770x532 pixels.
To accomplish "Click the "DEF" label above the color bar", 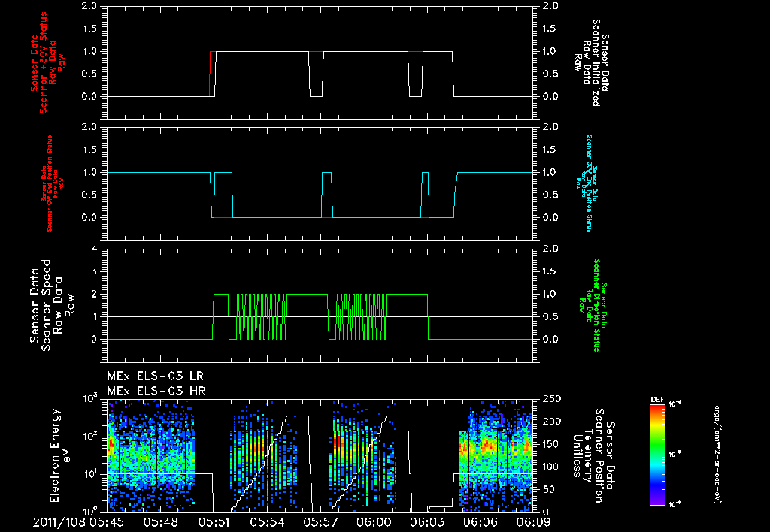I will pyautogui.click(x=657, y=400).
